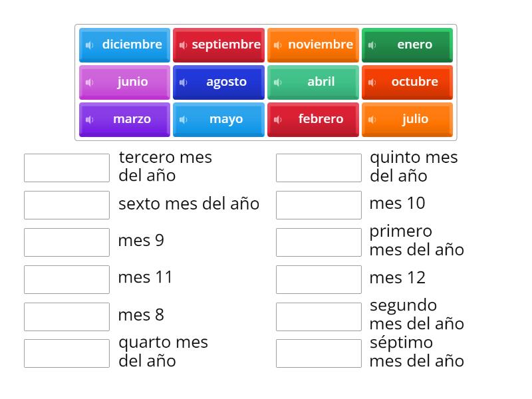Play audio for the diciembre tile
The image size is (532, 399).
point(90,45)
